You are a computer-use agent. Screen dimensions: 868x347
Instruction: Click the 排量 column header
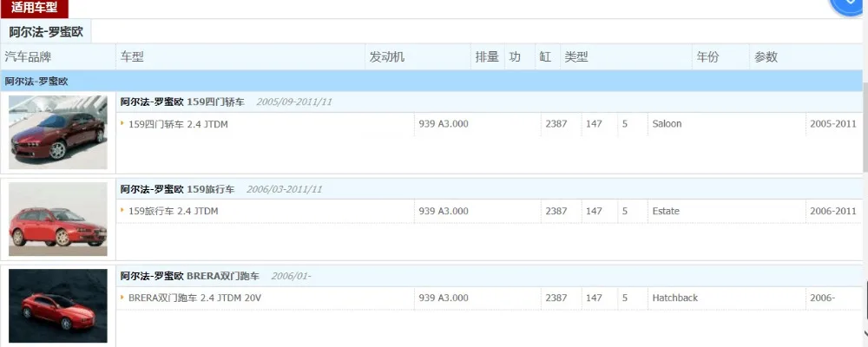[487, 56]
